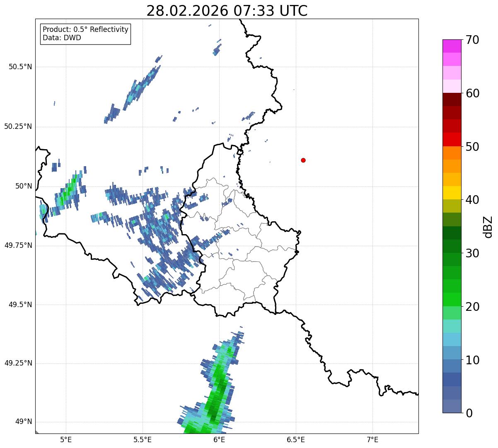Click the "7°E" longitude label
498x448 pixels.
(x=372, y=439)
